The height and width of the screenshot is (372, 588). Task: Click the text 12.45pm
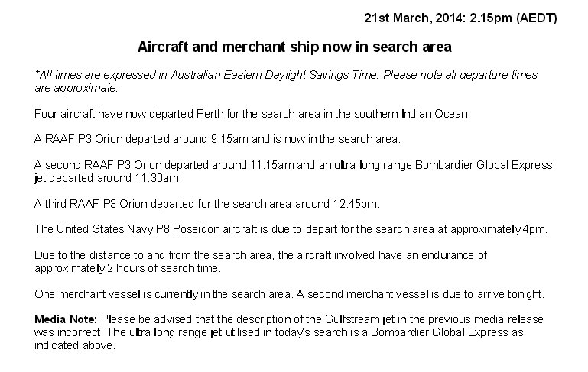click(356, 204)
